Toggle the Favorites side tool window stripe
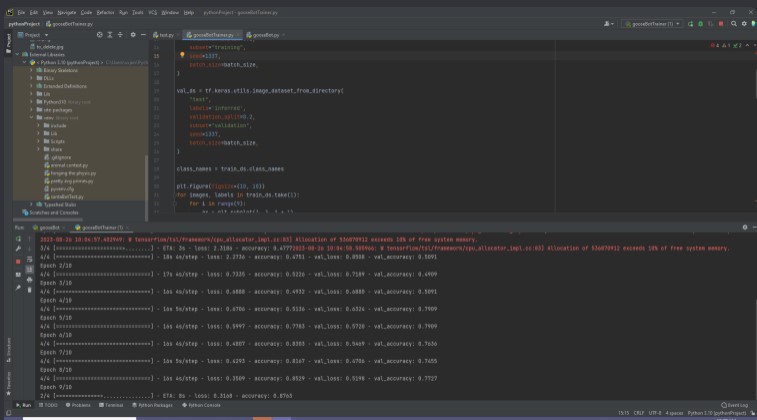 8,384
